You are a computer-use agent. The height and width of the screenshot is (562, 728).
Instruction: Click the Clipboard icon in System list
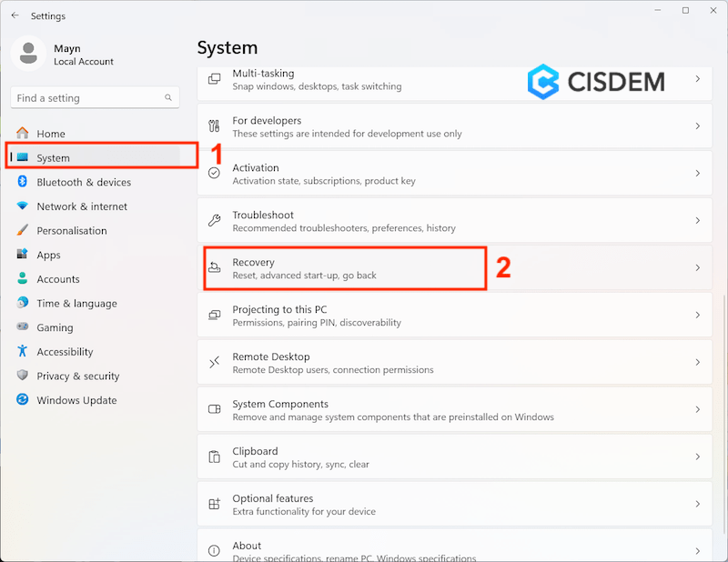click(x=215, y=457)
